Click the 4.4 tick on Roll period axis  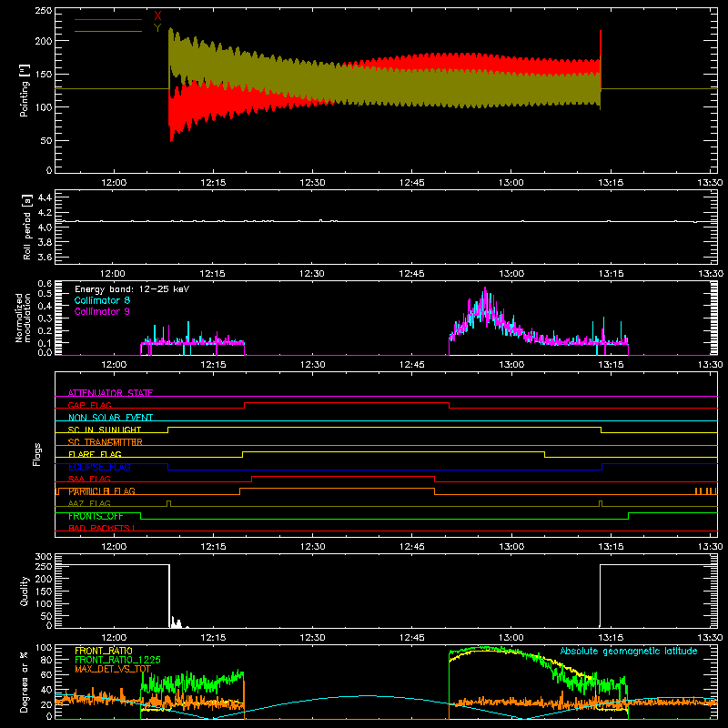(x=45, y=197)
